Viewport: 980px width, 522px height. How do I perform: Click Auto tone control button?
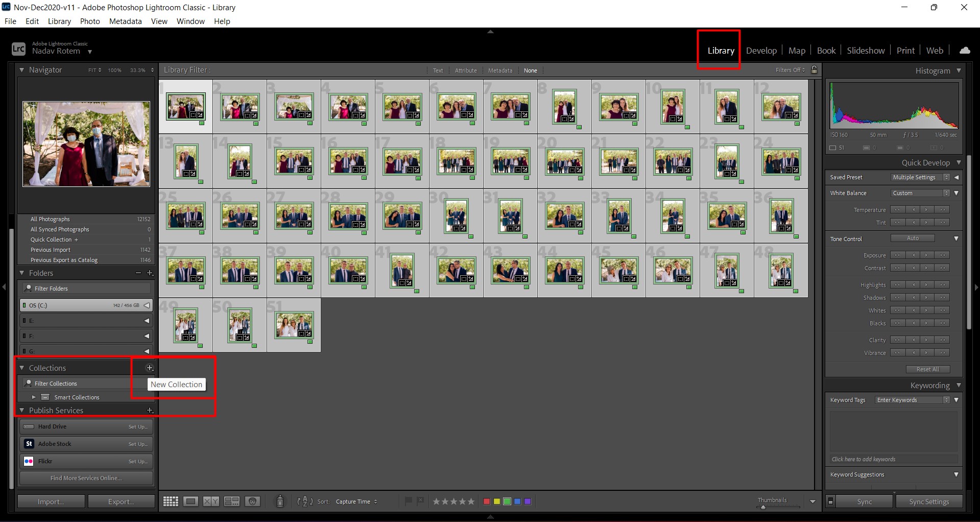[x=913, y=239]
